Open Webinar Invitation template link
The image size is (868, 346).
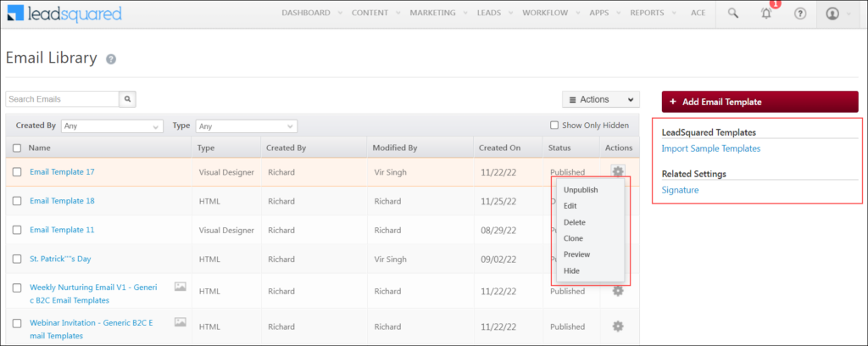coord(92,329)
